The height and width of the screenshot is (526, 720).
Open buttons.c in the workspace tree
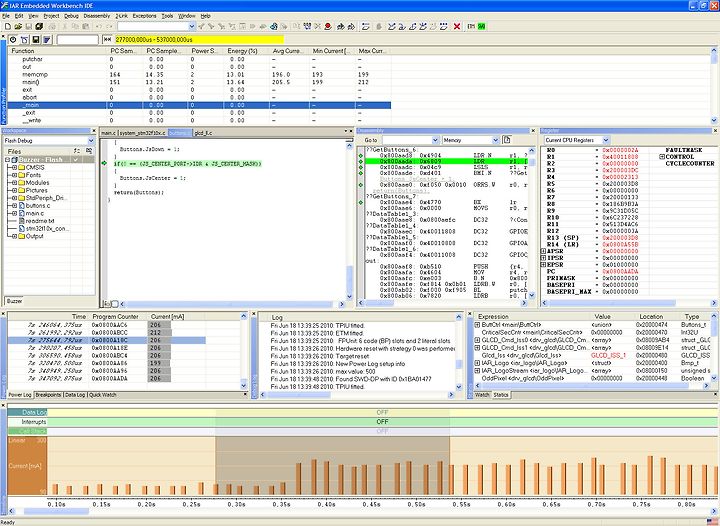[38, 206]
